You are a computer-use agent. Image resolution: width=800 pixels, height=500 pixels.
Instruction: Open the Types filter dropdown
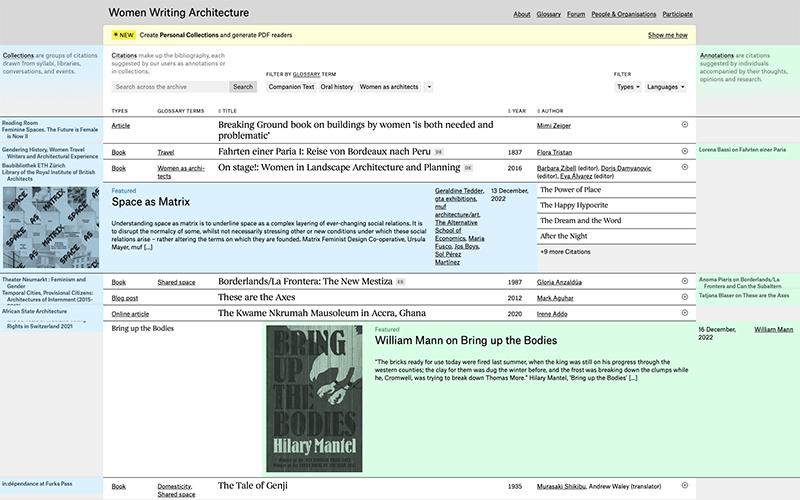tap(627, 87)
